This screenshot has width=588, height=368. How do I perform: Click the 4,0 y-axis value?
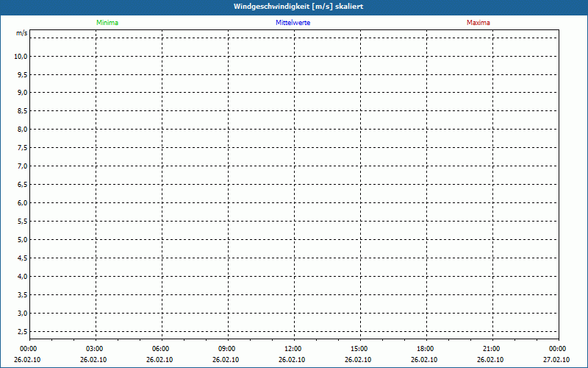pos(23,277)
